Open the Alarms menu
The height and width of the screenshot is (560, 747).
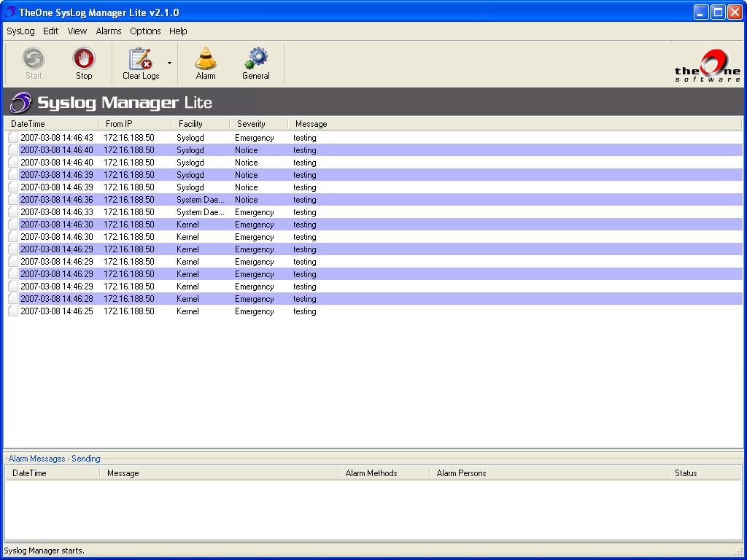point(108,31)
